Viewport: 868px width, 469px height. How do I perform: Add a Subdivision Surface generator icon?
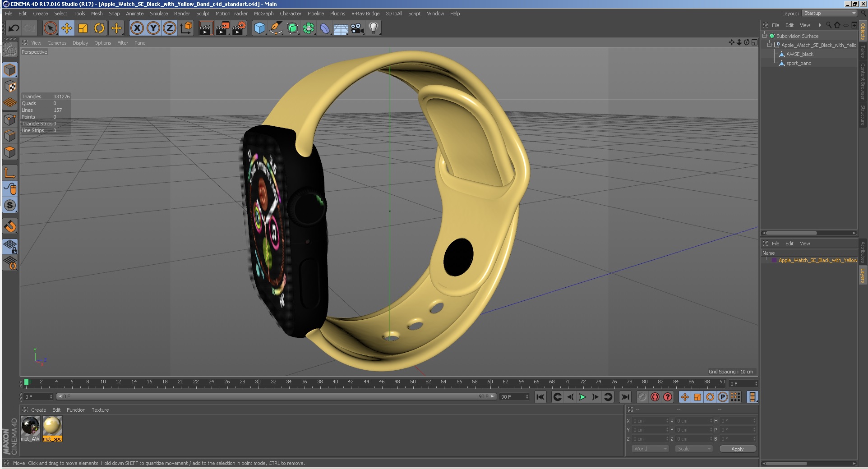tap(292, 28)
